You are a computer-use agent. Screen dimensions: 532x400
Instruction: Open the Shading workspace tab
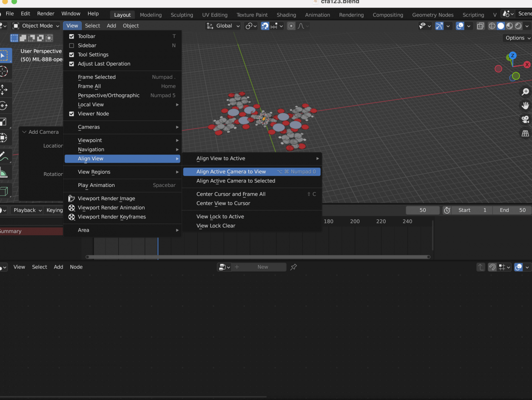tap(286, 15)
